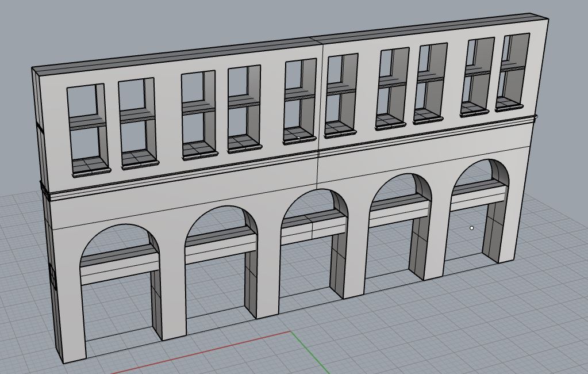Screen dimensions: 588x374
Task: Select the lintel beam inside the rightmost arch
Action: pyautogui.click(x=479, y=196)
